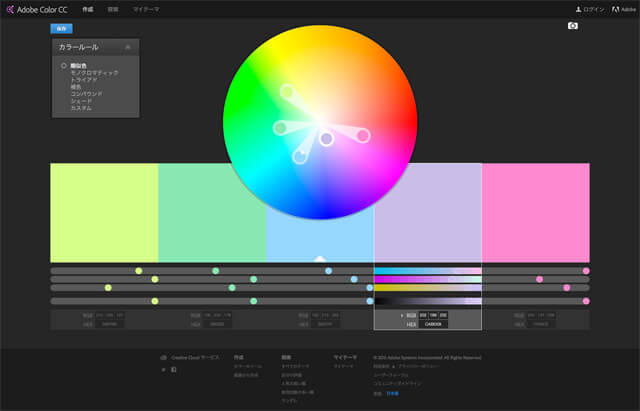This screenshot has width=640, height=411.
Task: Click the magenta gradient slider of lavender swatch
Action: (428, 279)
